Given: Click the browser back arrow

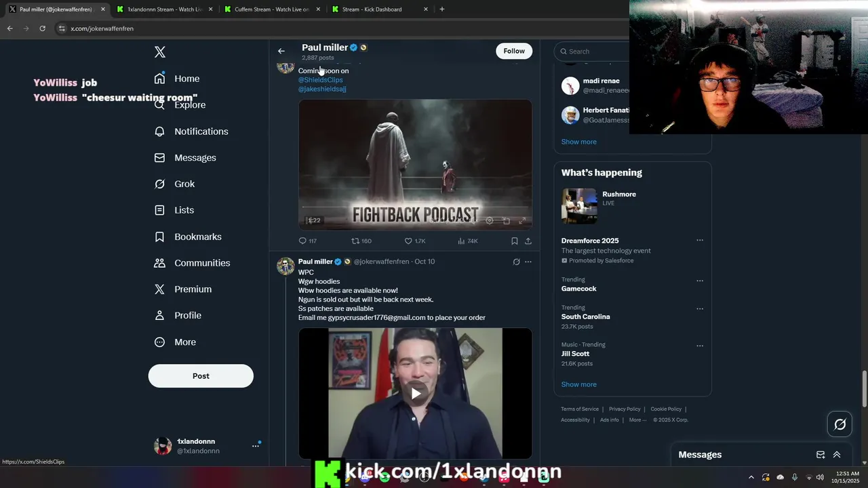Looking at the screenshot, I should [9, 28].
